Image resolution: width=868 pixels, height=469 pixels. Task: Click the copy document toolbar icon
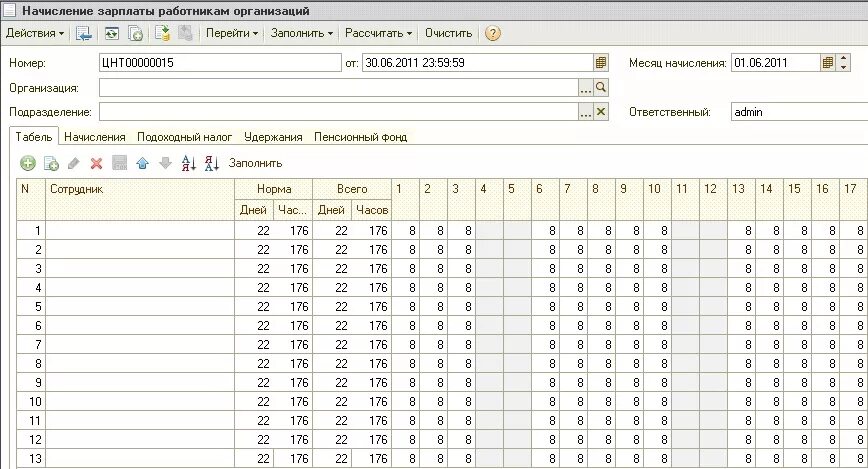point(135,34)
